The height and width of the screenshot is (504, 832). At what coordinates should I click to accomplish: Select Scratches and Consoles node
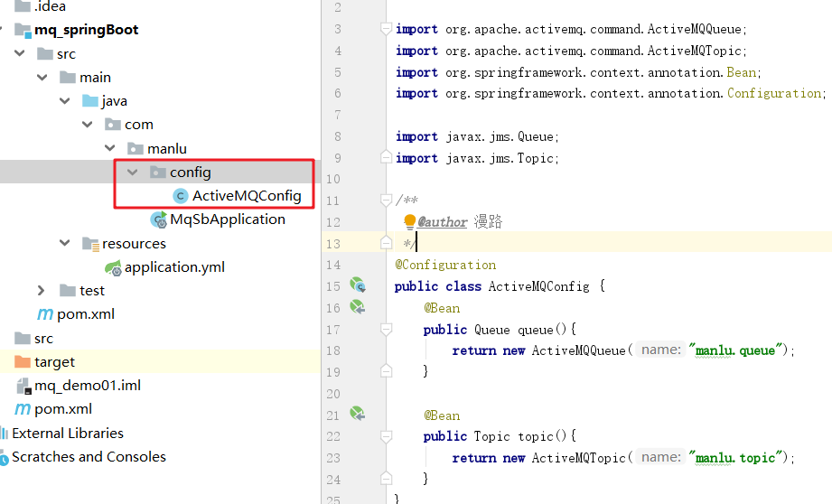[89, 457]
